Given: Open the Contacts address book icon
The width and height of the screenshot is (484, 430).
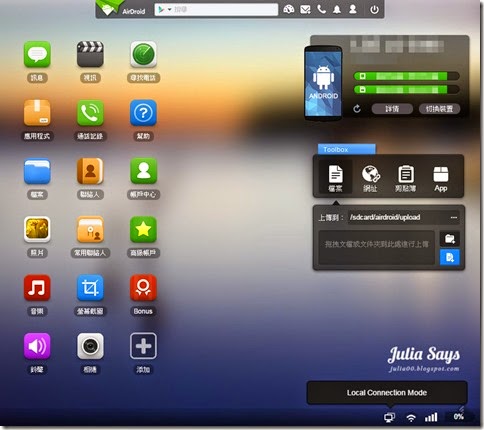Looking at the screenshot, I should tap(90, 171).
